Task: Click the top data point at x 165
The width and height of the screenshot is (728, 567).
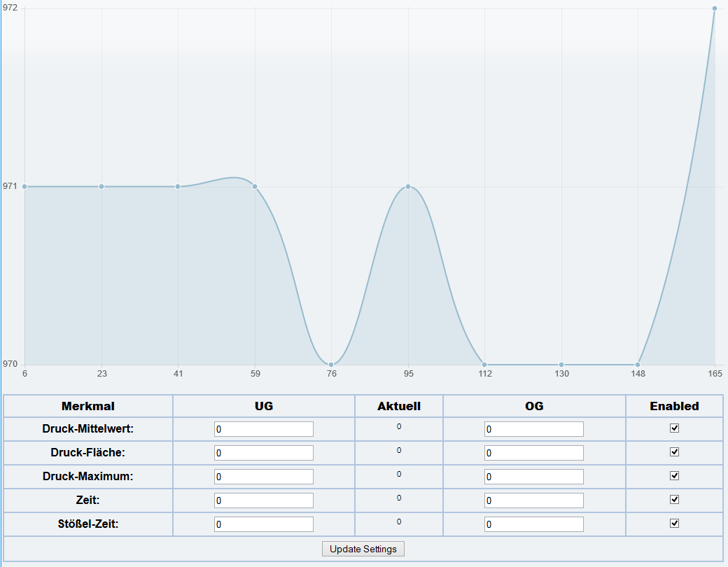Action: (715, 8)
